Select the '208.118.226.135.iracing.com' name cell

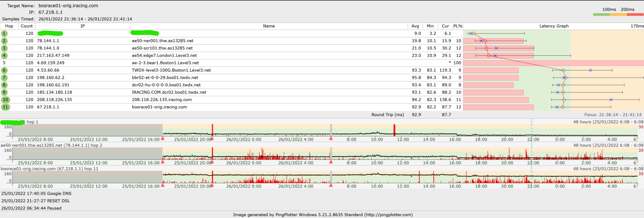162,100
